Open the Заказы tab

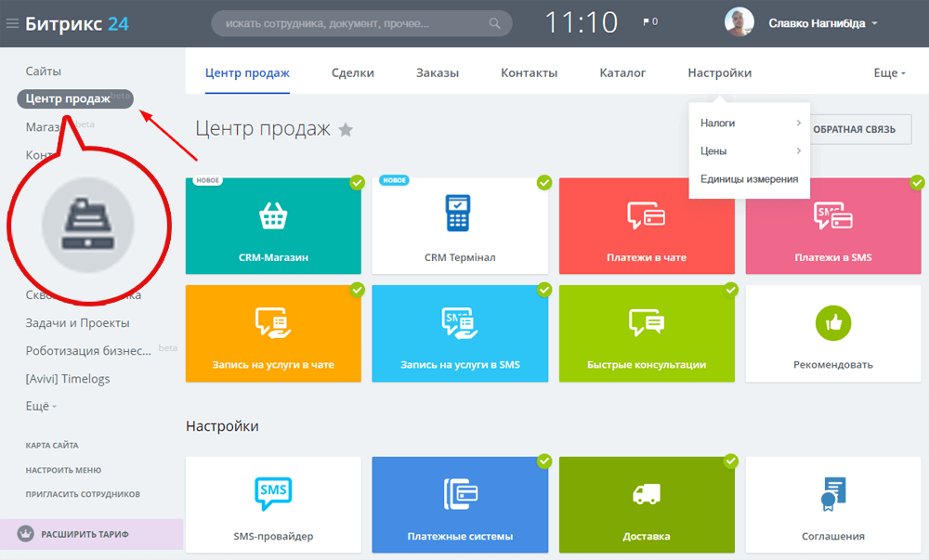(438, 72)
